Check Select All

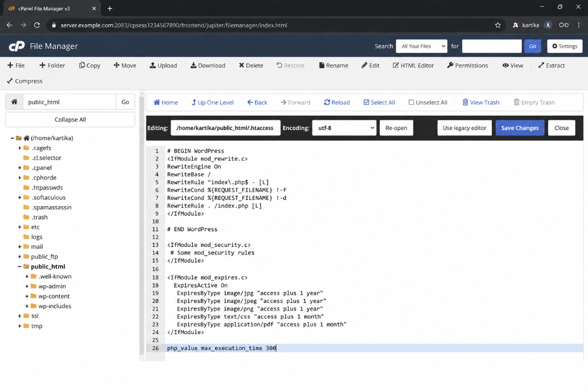[x=379, y=102]
